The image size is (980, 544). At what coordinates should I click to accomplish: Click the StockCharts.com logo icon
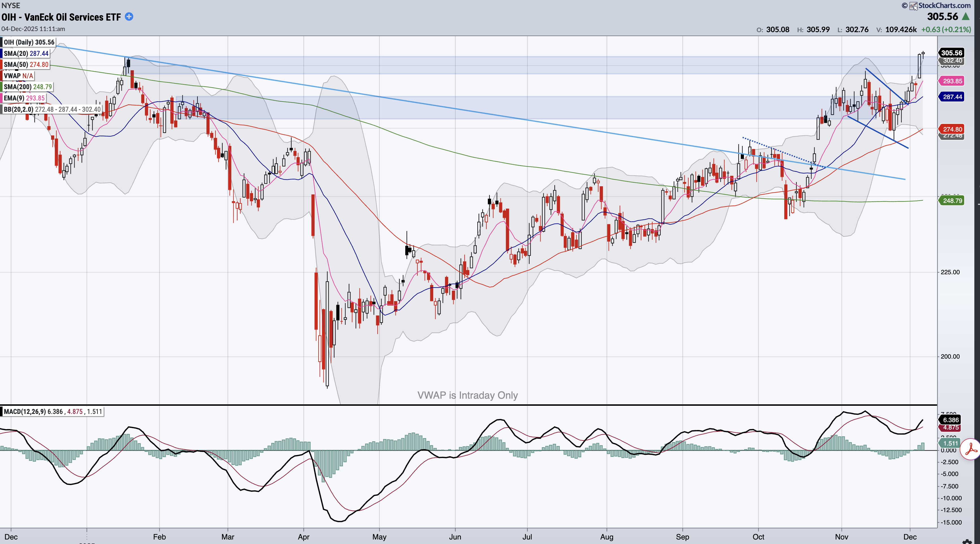913,6
